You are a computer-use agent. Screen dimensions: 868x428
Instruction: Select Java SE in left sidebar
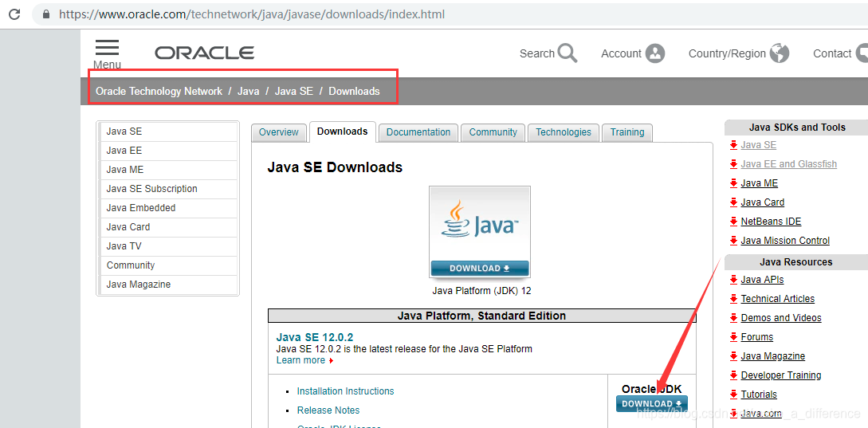pos(167,132)
